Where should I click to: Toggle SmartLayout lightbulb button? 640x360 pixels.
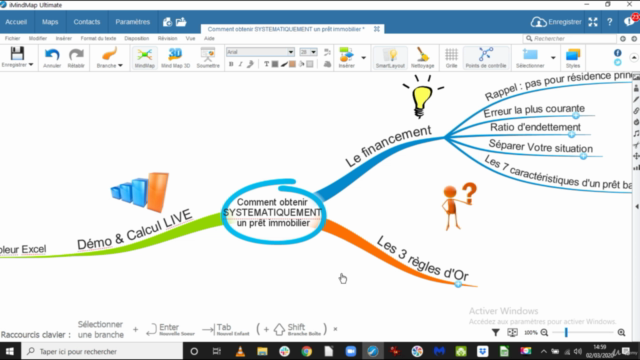coord(390,58)
